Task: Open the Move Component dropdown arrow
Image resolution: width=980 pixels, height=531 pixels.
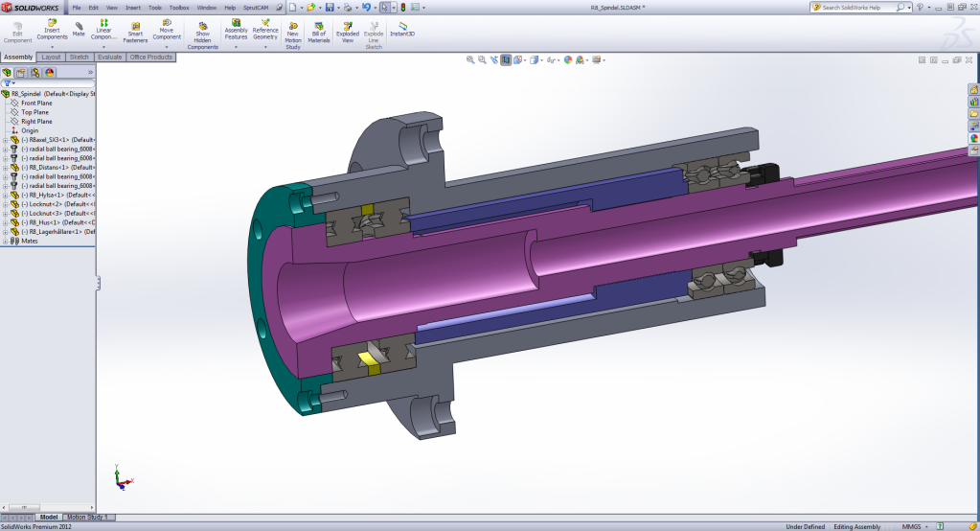Action: pos(167,47)
